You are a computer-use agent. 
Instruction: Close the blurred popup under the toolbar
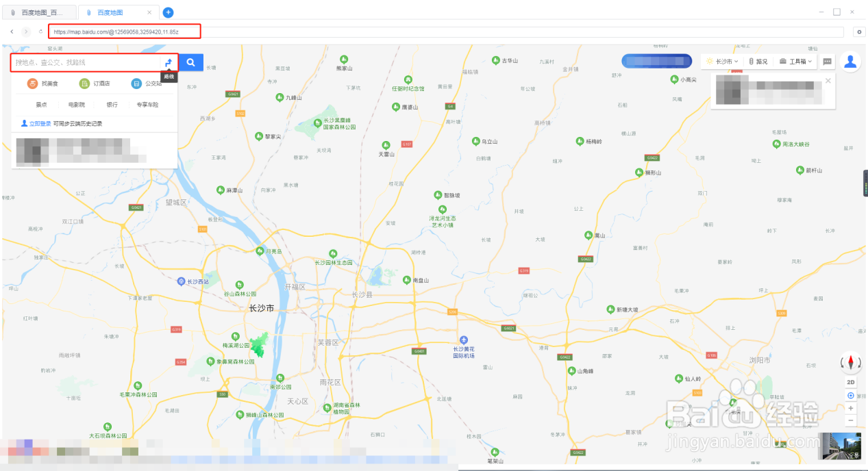(828, 81)
